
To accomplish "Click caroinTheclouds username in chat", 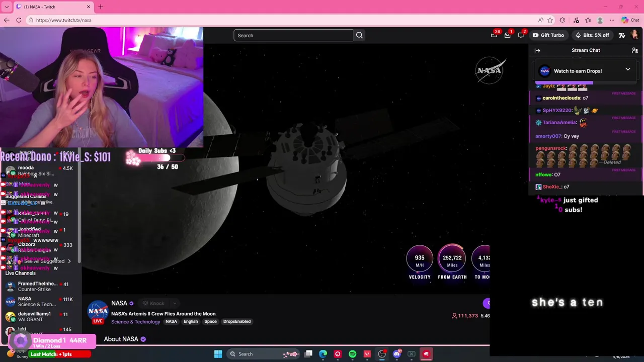I will point(561,98).
